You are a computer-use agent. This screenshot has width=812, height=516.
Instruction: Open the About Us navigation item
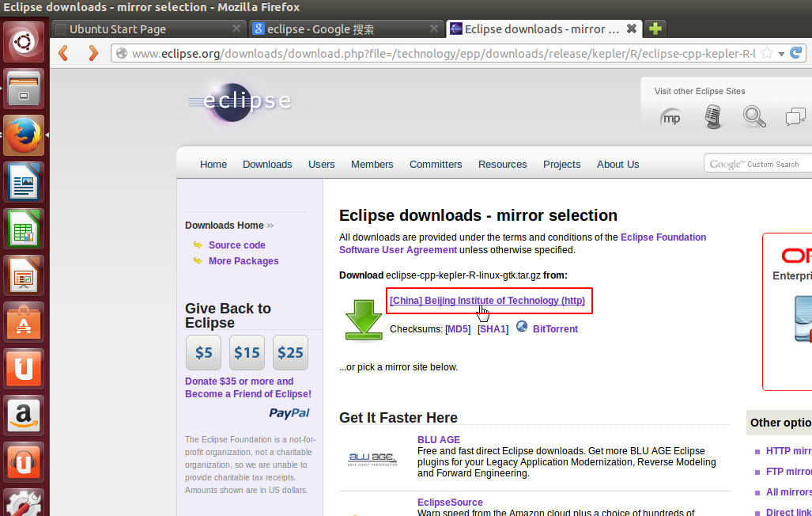coord(617,165)
